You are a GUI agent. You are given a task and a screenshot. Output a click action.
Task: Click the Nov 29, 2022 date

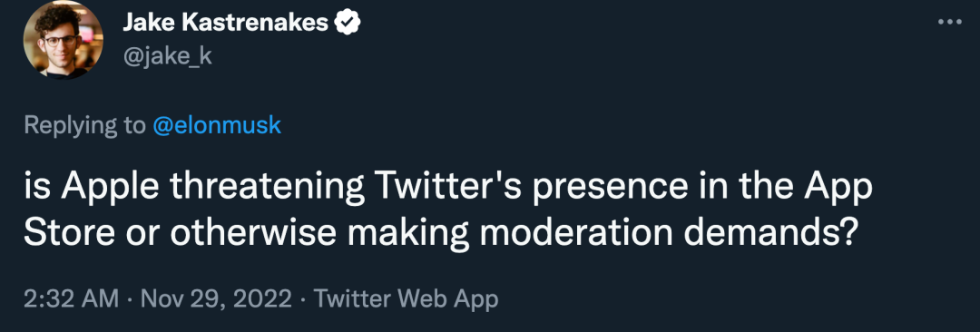216,298
